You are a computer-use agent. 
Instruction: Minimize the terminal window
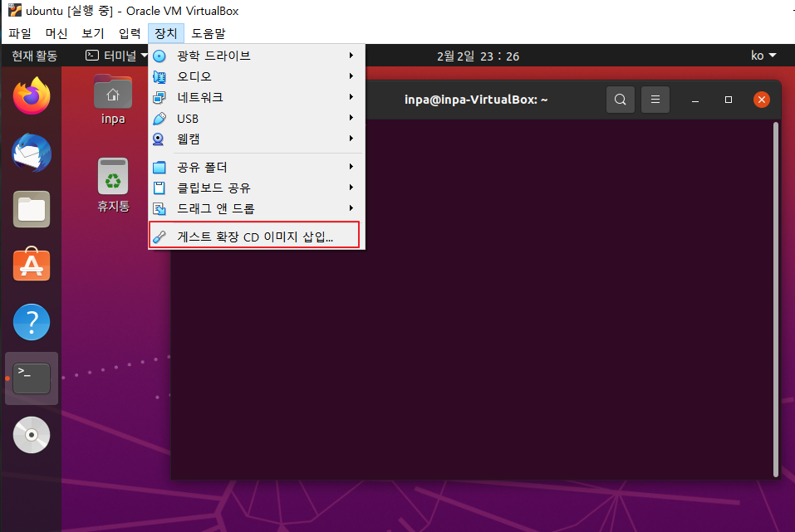coord(695,100)
